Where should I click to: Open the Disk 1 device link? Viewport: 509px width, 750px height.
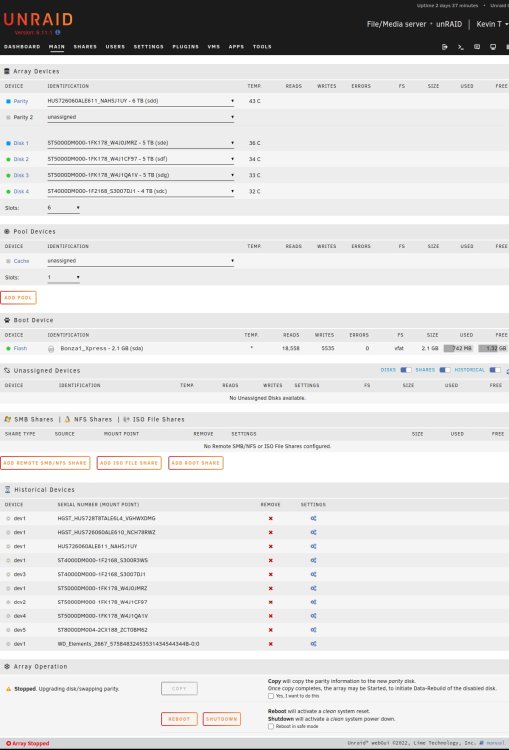[x=21, y=143]
